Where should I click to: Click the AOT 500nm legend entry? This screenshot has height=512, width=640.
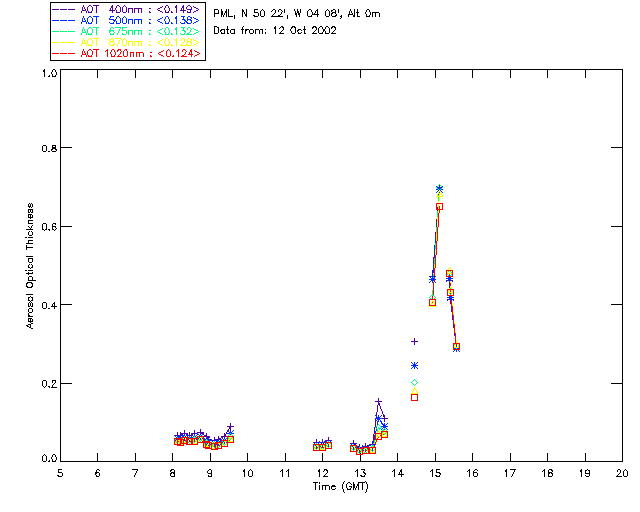point(127,20)
